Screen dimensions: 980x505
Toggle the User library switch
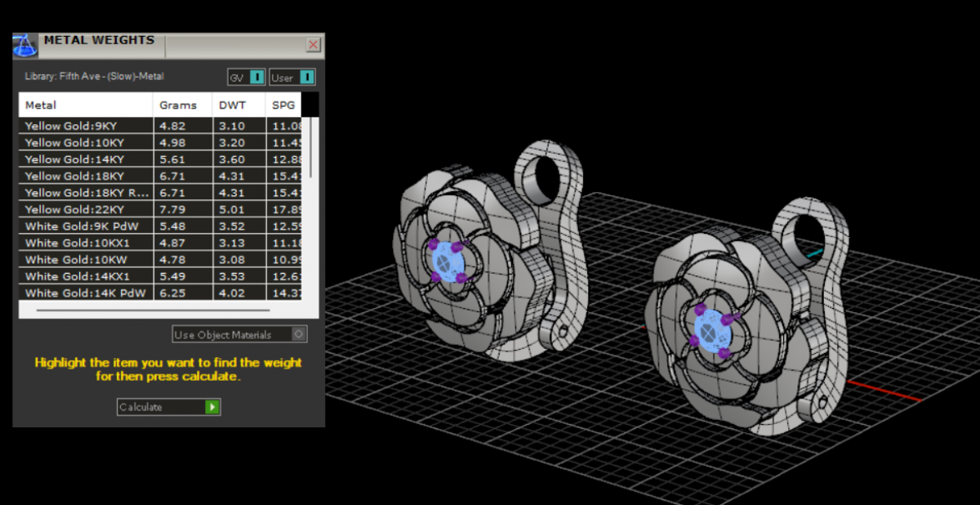306,78
